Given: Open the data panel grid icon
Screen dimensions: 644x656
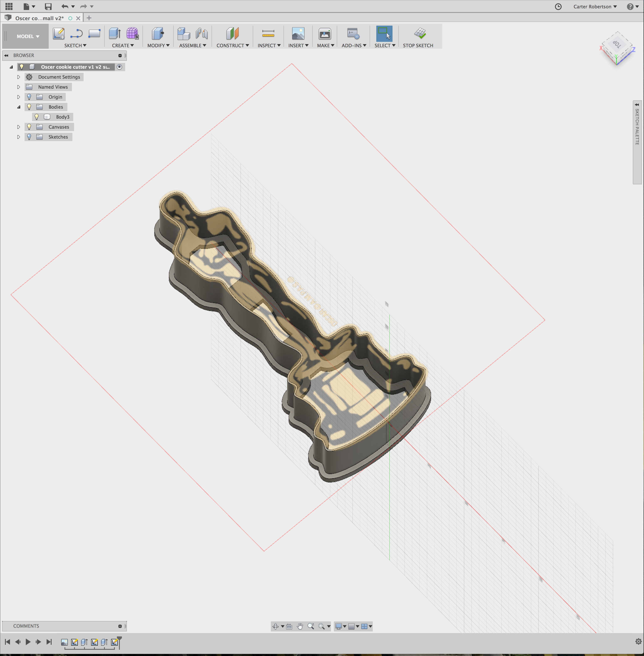Looking at the screenshot, I should [x=9, y=6].
